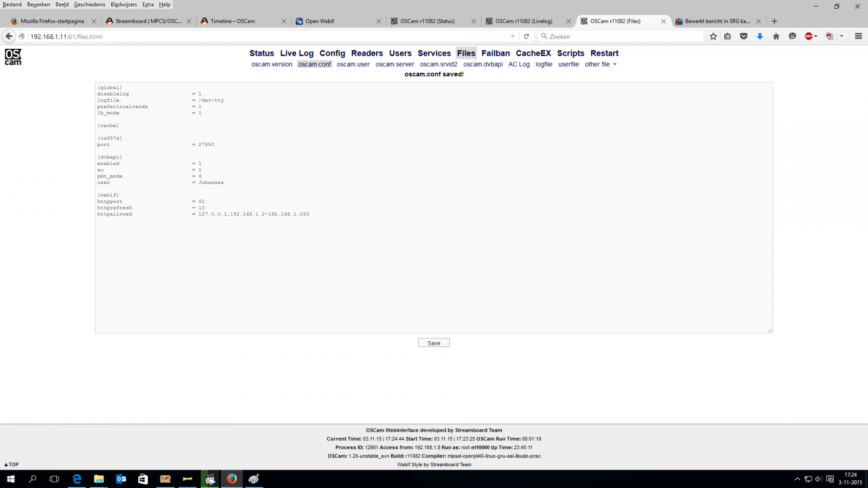This screenshot has width=868, height=488.
Task: Open the Geschiedenis menu
Action: click(x=90, y=4)
